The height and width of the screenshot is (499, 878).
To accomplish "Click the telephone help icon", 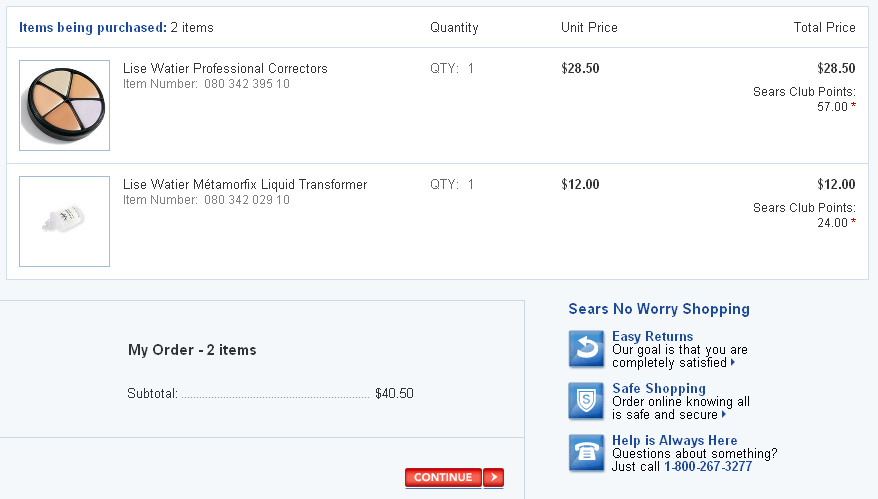I will pyautogui.click(x=586, y=453).
